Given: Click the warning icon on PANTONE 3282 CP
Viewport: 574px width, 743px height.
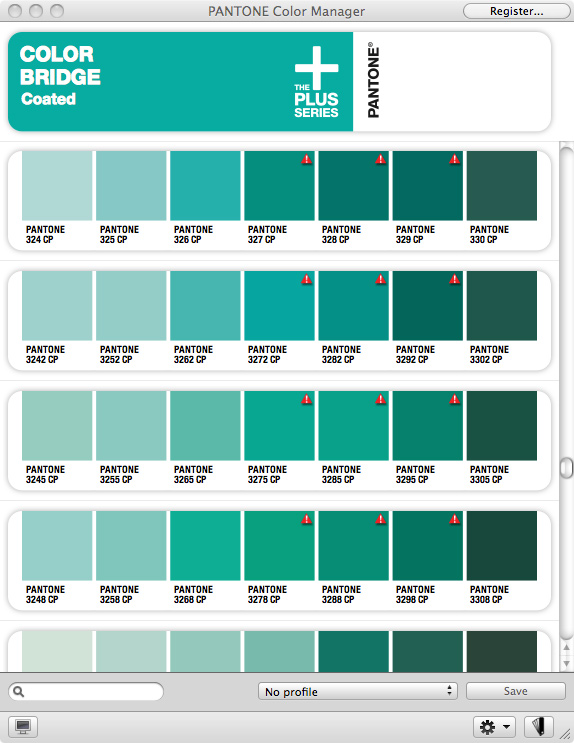Looking at the screenshot, I should [x=381, y=279].
